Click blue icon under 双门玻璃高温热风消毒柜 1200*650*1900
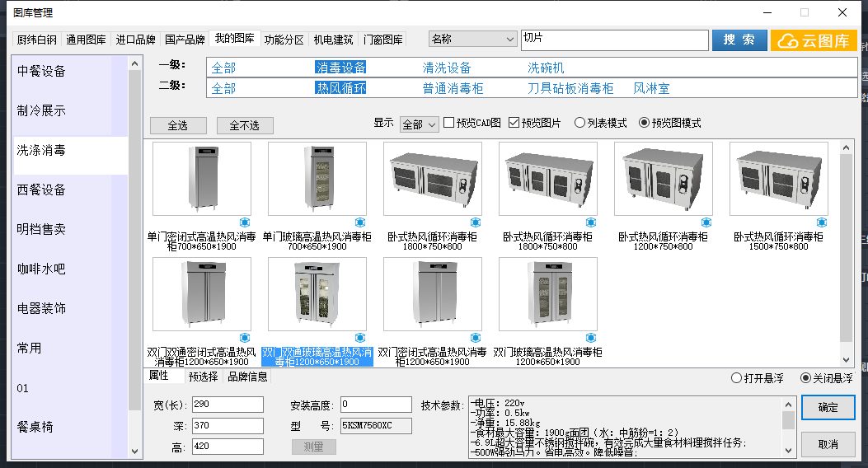868x468 pixels. (x=591, y=338)
